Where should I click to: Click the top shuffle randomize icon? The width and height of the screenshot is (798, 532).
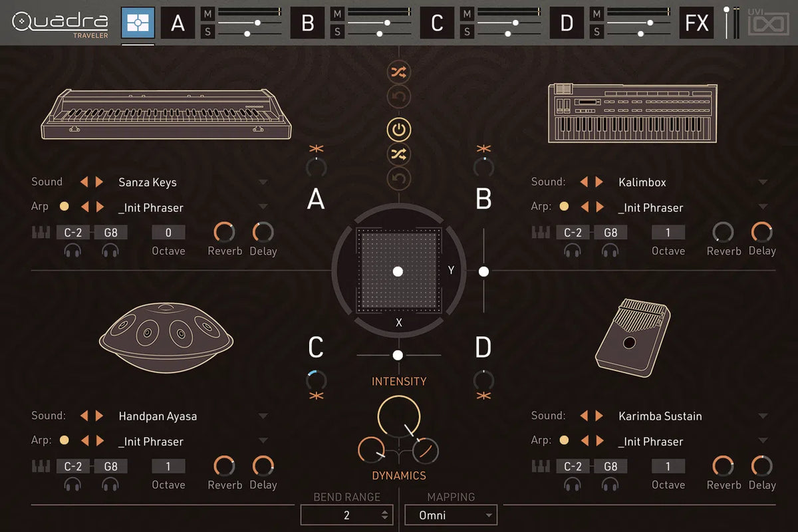(x=399, y=72)
